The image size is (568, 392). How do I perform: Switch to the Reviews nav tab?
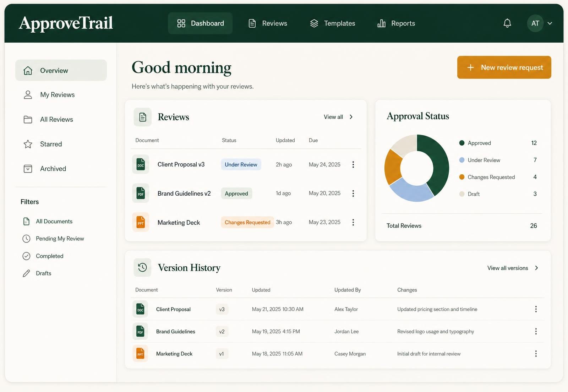point(268,23)
